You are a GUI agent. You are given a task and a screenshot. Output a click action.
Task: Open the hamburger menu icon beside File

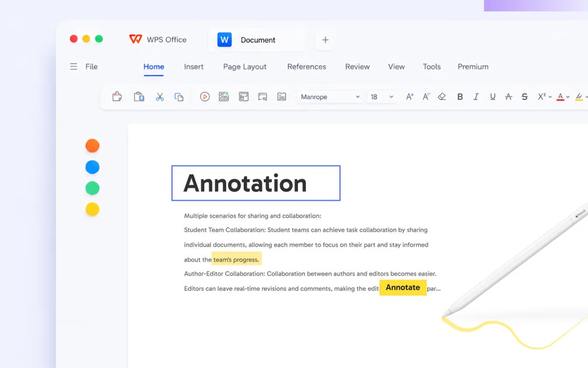point(73,67)
